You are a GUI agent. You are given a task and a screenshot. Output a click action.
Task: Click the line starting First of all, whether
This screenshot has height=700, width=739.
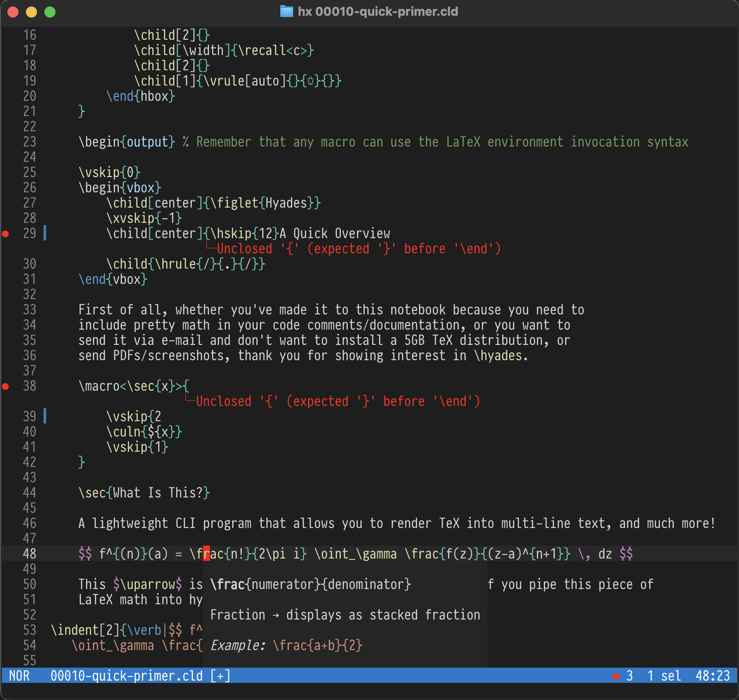click(331, 310)
